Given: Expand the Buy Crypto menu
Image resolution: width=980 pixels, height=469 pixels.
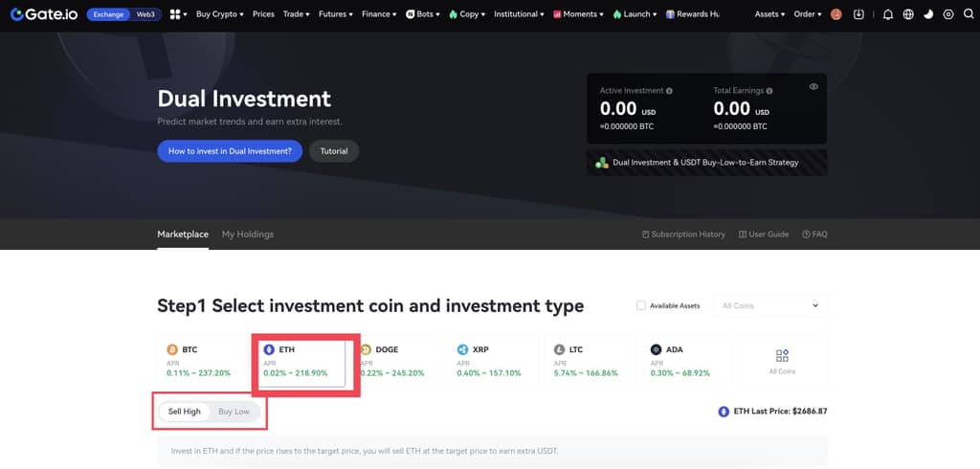Looking at the screenshot, I should click(219, 14).
